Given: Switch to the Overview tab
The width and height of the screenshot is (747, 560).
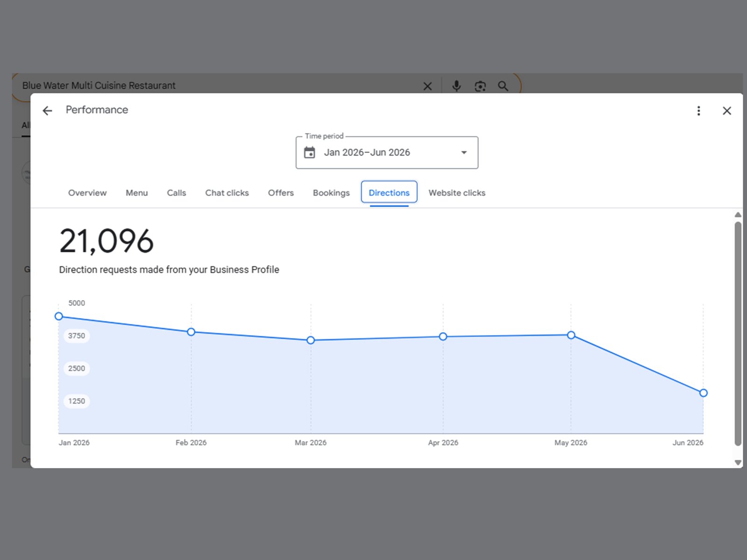Looking at the screenshot, I should tap(87, 193).
